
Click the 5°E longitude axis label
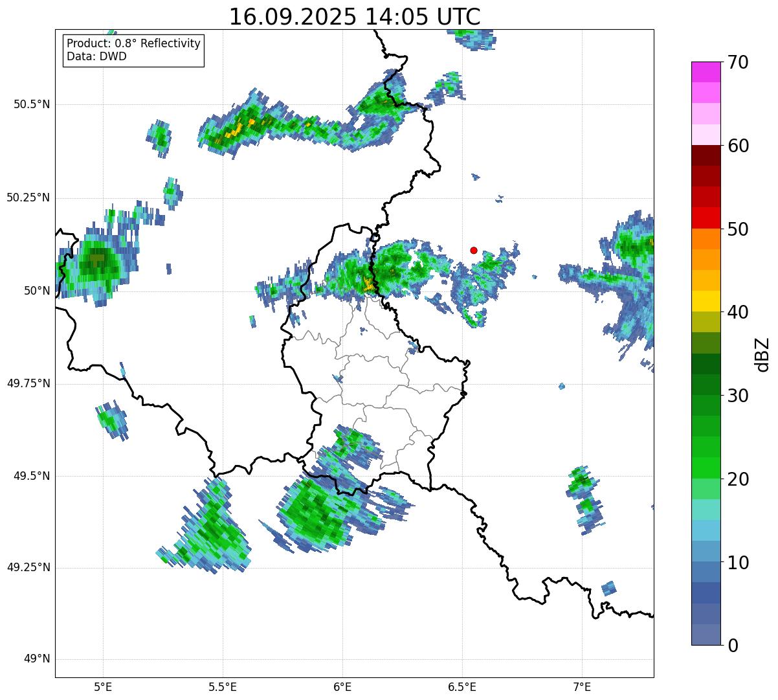pyautogui.click(x=103, y=686)
